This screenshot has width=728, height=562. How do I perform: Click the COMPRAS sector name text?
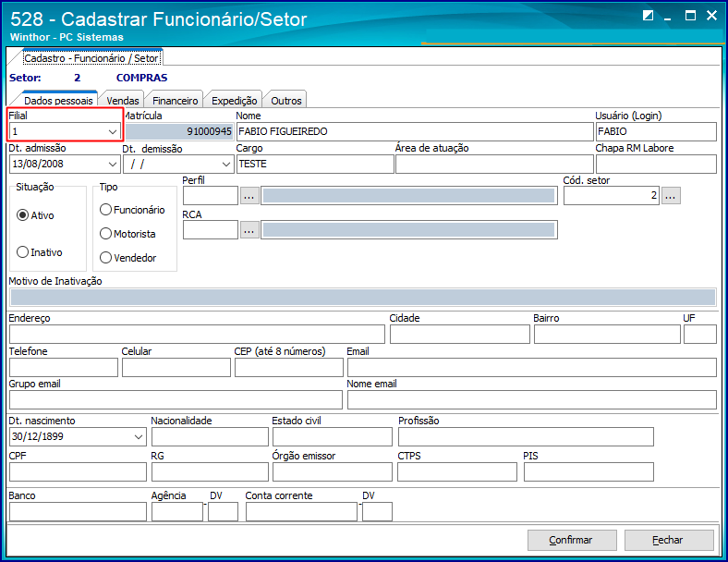click(x=141, y=78)
